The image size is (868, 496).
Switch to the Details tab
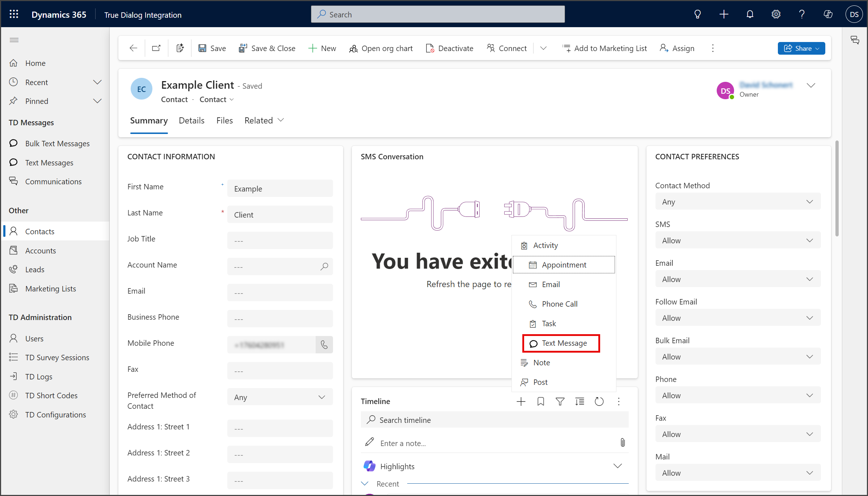coord(191,121)
